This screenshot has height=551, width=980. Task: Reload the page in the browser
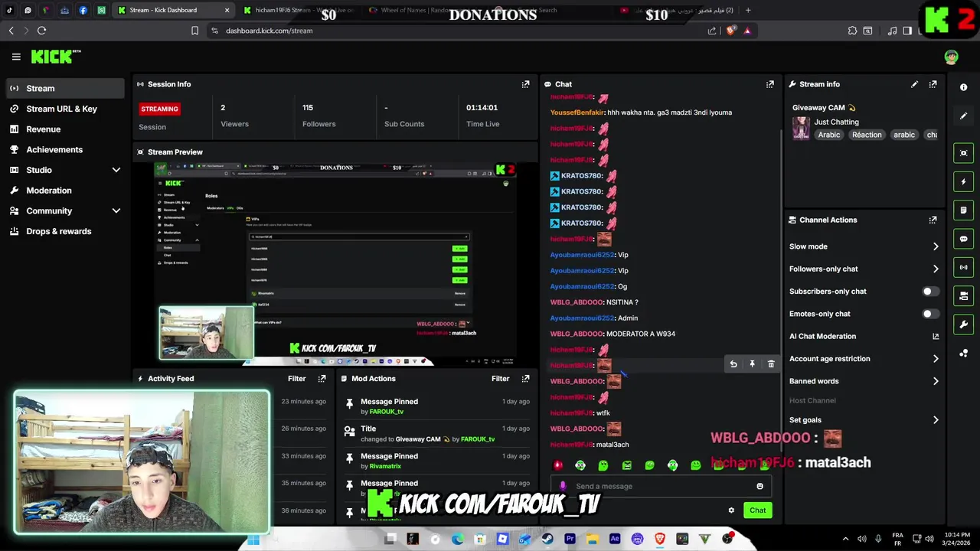click(x=41, y=31)
